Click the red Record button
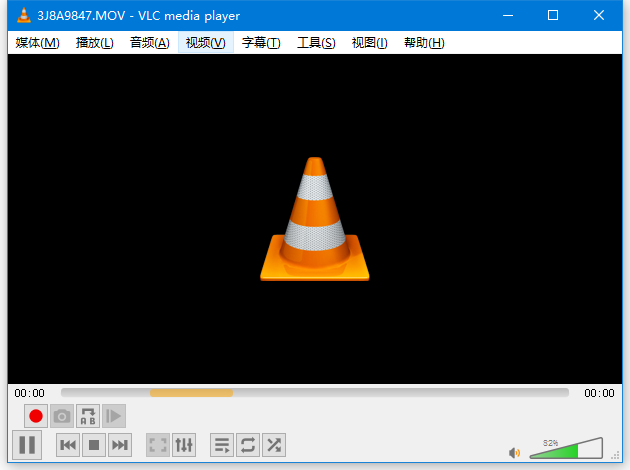The height and width of the screenshot is (470, 630). 36,416
